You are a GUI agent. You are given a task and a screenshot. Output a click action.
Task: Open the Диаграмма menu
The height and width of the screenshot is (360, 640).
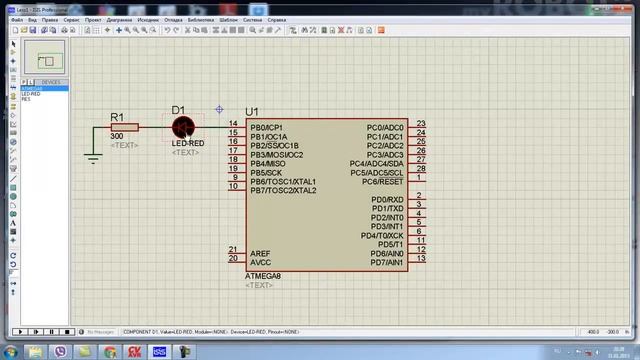coord(119,20)
